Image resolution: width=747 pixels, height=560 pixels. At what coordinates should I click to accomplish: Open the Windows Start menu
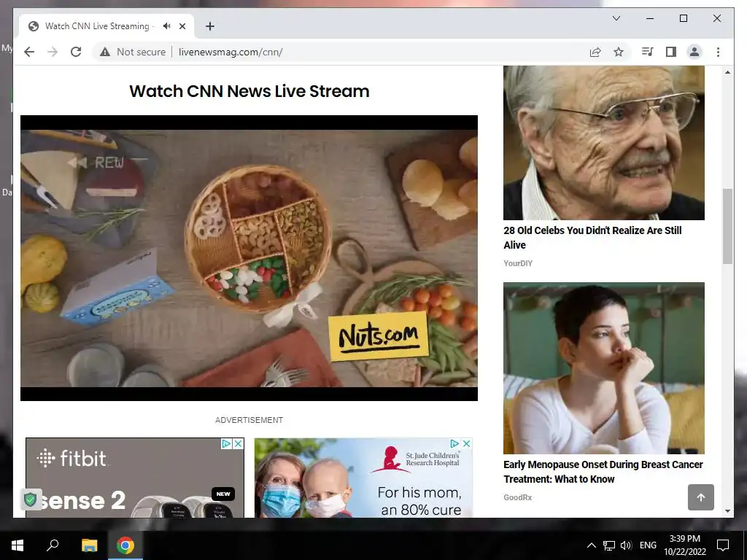[x=18, y=545]
